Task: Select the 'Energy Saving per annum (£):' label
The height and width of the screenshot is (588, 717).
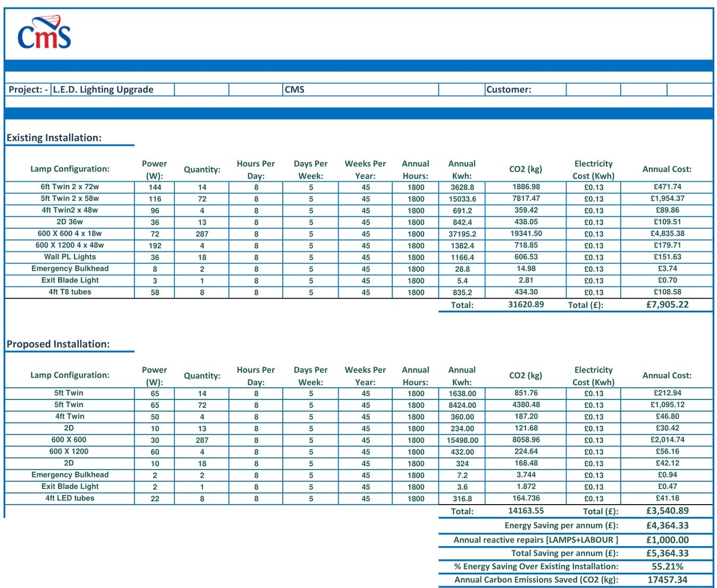Action: point(561,525)
